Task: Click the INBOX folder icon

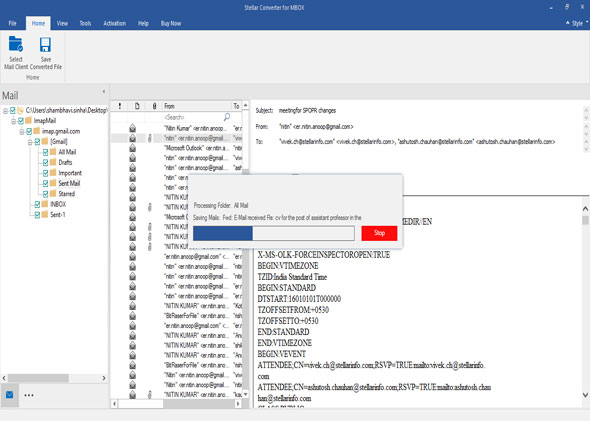Action: pos(45,204)
